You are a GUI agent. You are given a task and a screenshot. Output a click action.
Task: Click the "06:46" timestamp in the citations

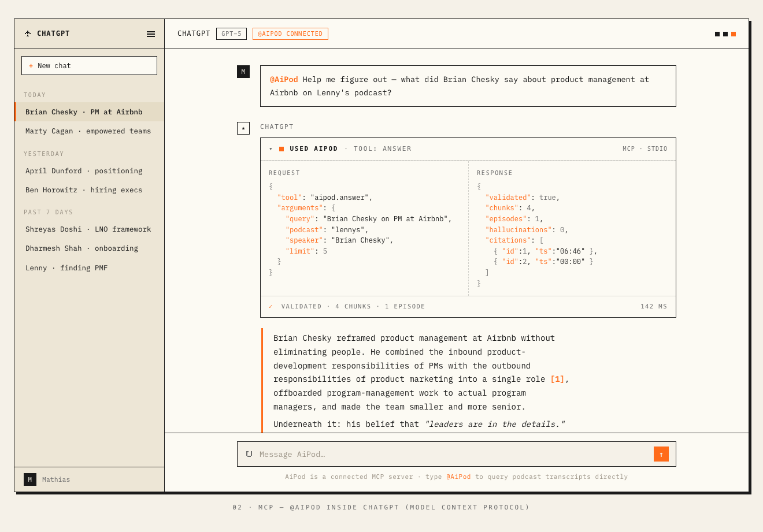[x=571, y=251]
